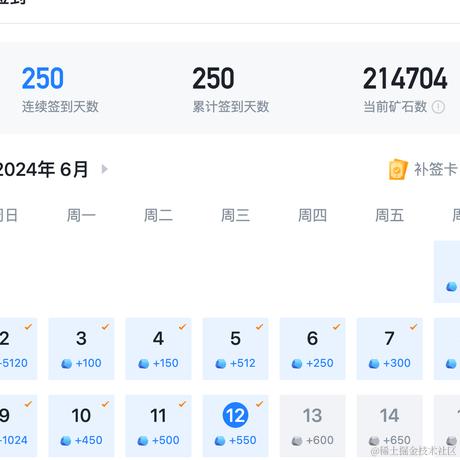This screenshot has width=460, height=460.
Task: Click the ore icon beside +550
Action: point(220,441)
